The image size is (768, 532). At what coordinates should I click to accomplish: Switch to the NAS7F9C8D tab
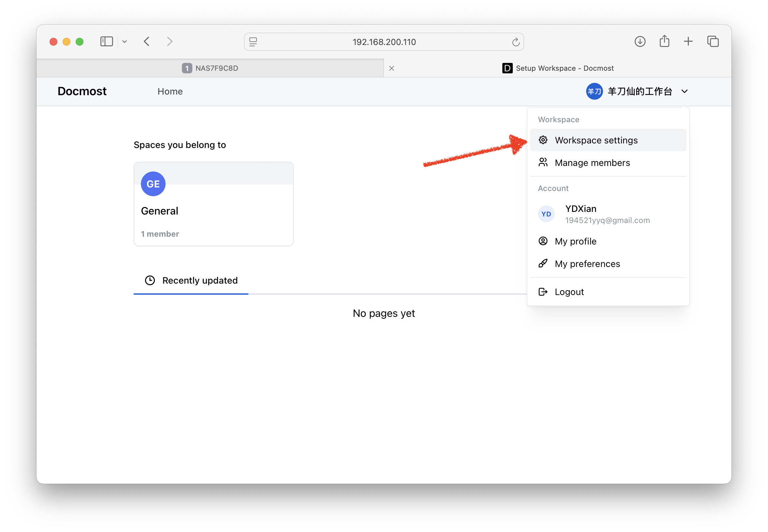[210, 68]
